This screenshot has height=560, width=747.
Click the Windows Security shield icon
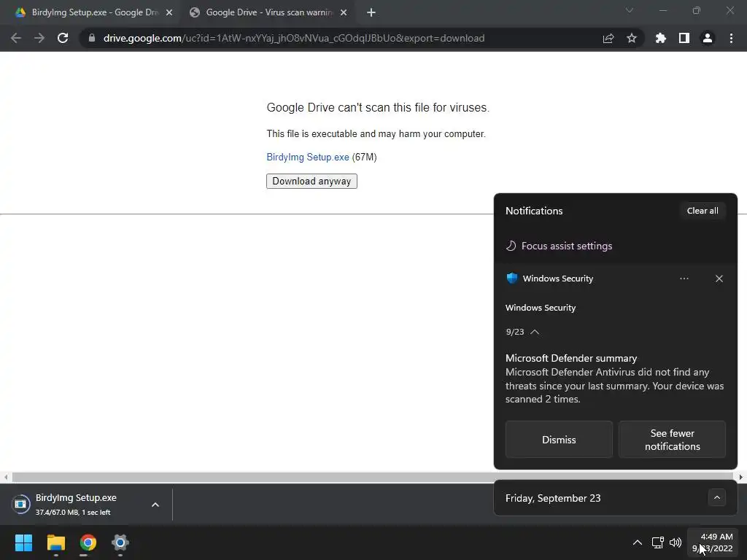coord(512,278)
